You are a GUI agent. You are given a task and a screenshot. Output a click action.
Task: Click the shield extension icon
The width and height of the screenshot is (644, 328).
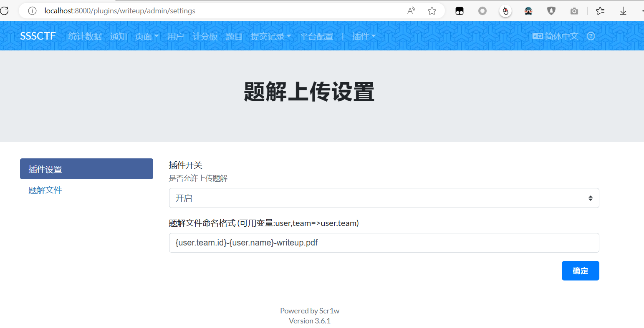coord(551,11)
